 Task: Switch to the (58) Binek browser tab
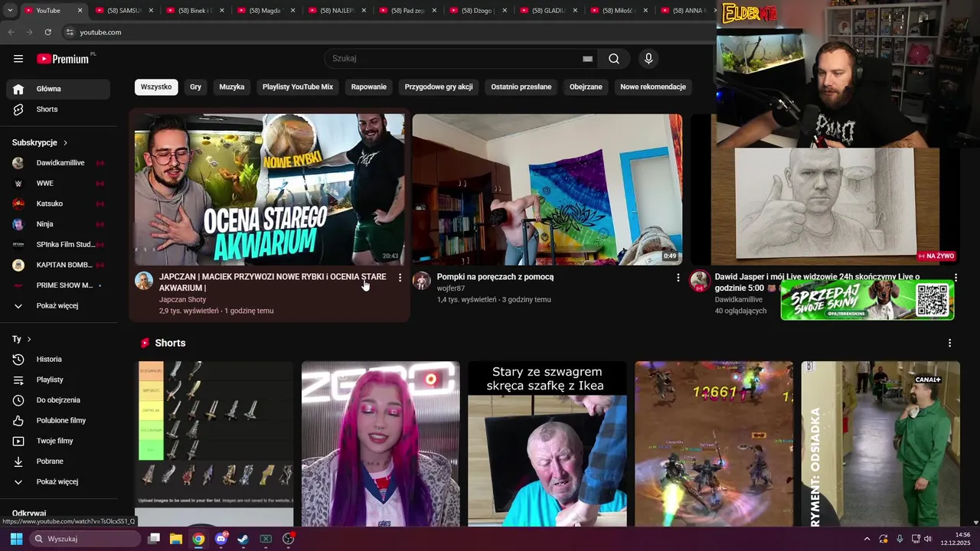(x=194, y=11)
